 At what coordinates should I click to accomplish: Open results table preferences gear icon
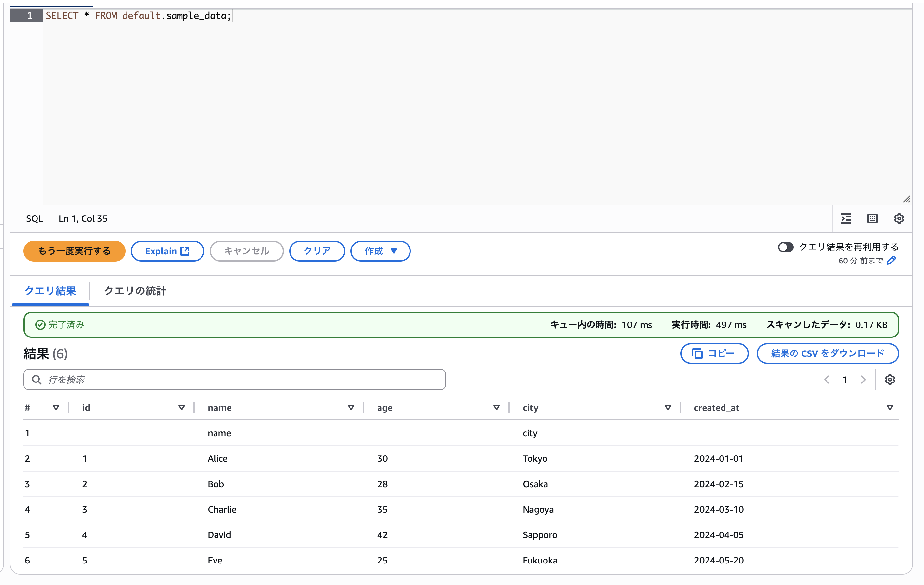pos(890,380)
